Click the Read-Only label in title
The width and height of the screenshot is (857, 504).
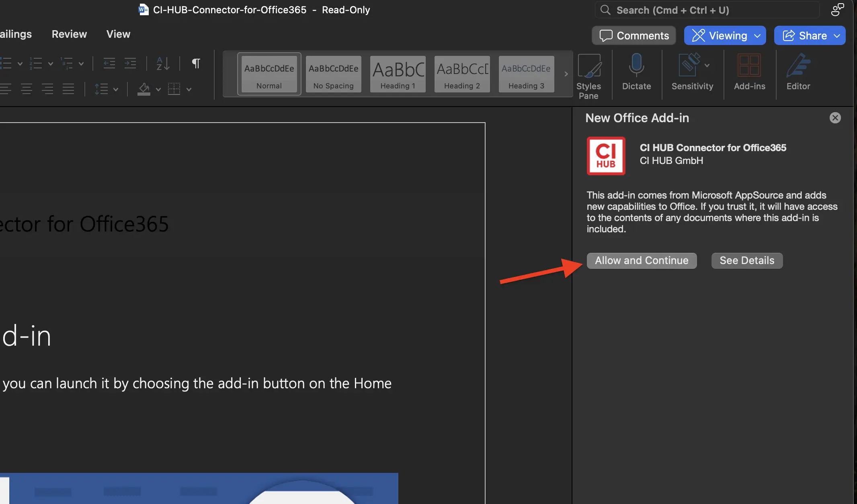(x=346, y=10)
